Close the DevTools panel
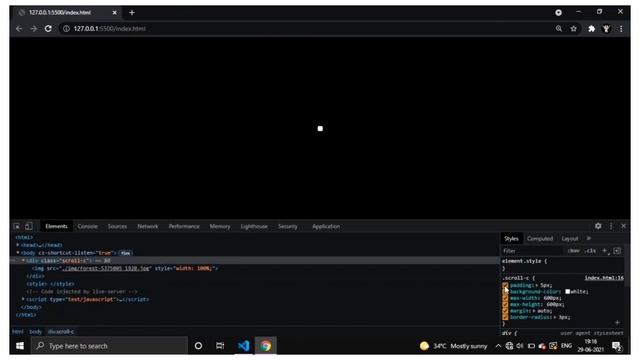 [623, 226]
